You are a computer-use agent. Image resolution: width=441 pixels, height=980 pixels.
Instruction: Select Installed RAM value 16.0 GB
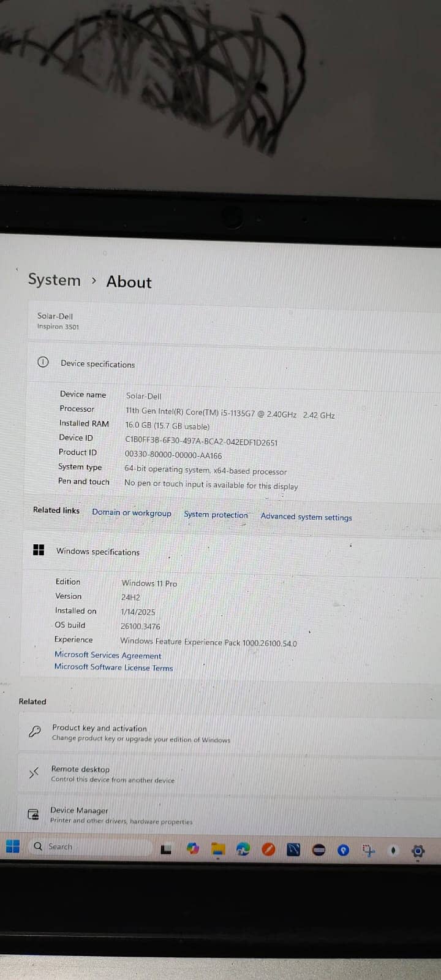point(167,426)
